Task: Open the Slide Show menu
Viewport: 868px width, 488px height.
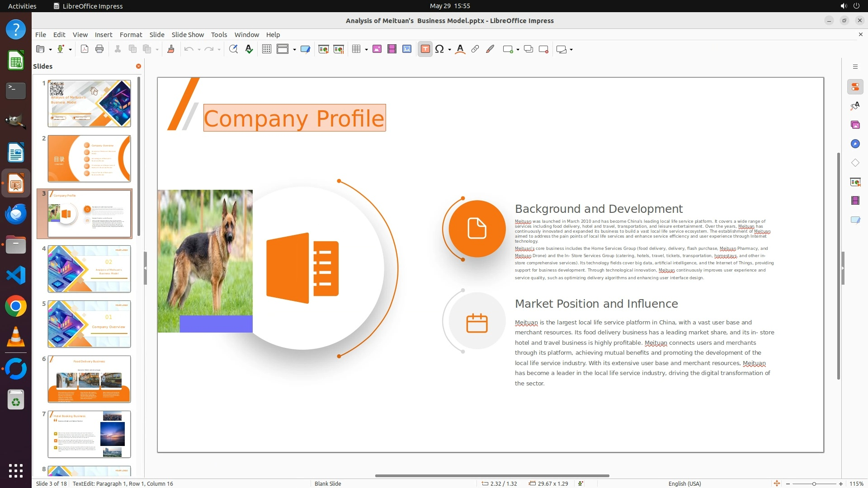Action: tap(188, 35)
